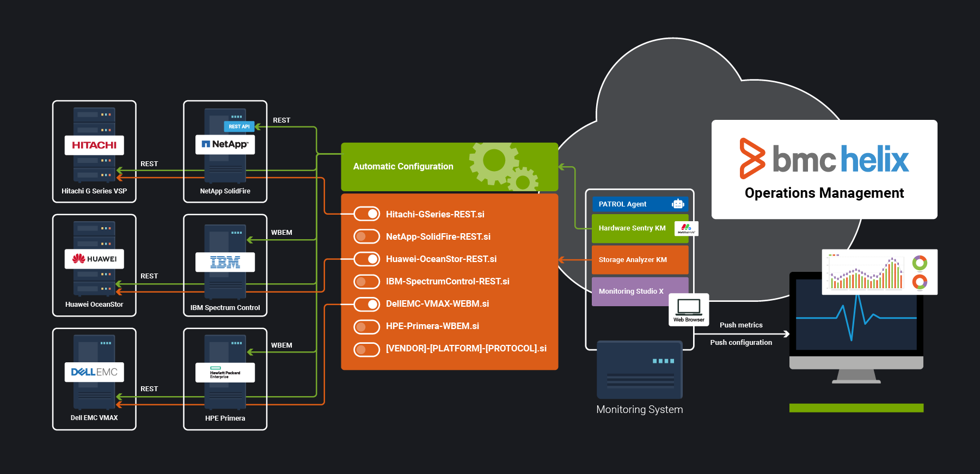Click the Web Browser laptop icon
The image size is (980, 474).
click(689, 307)
